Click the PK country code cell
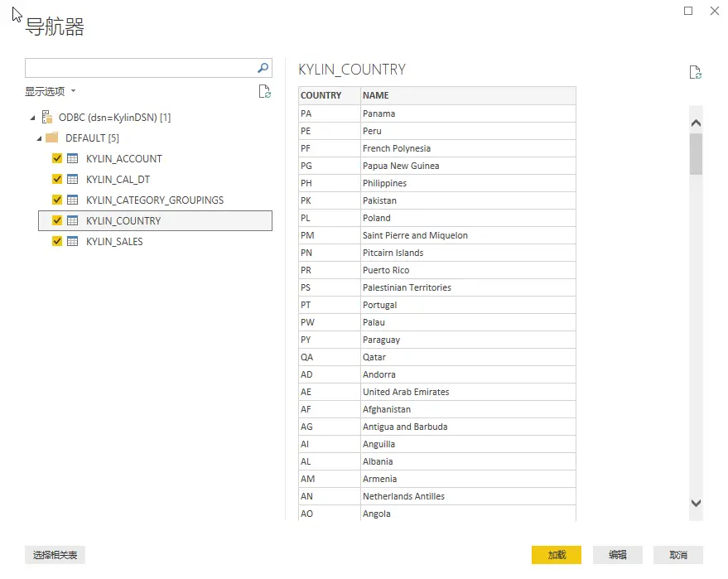Viewport: 728px width, 579px height. [329, 200]
